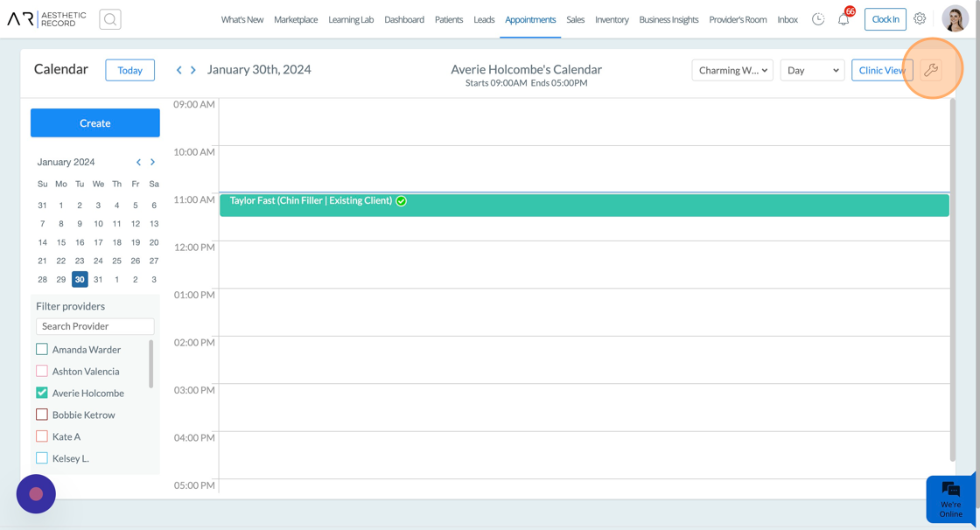Open the Charming W... clinic dropdown

[732, 70]
